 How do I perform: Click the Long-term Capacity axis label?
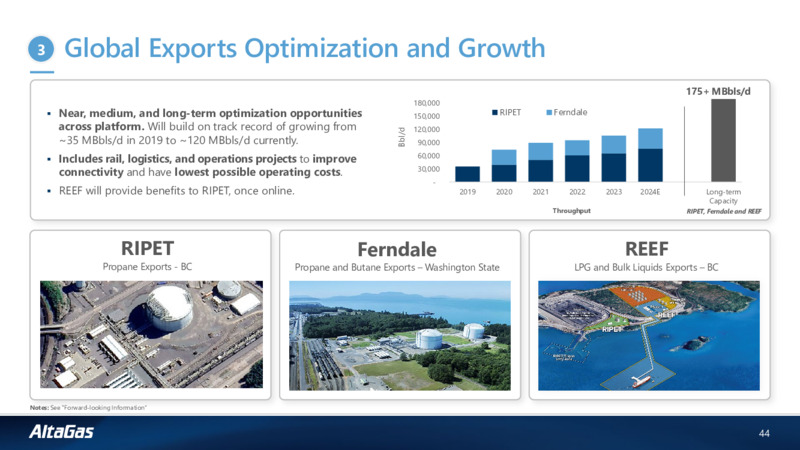click(x=723, y=196)
